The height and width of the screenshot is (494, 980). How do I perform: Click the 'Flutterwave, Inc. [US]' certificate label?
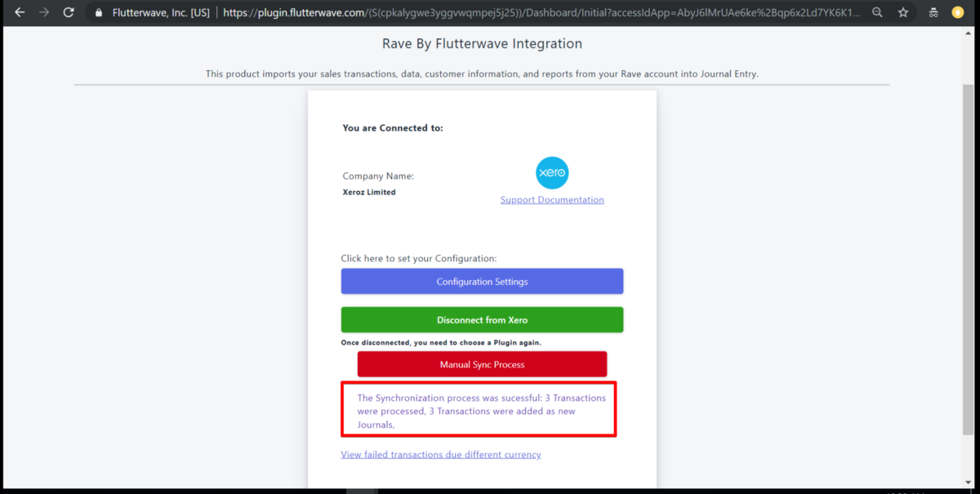pos(161,12)
